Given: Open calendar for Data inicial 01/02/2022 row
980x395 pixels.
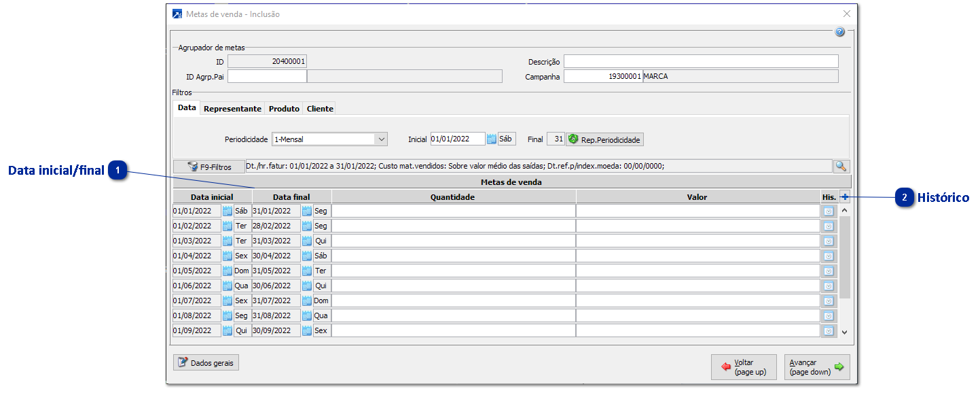Looking at the screenshot, I should point(228,226).
